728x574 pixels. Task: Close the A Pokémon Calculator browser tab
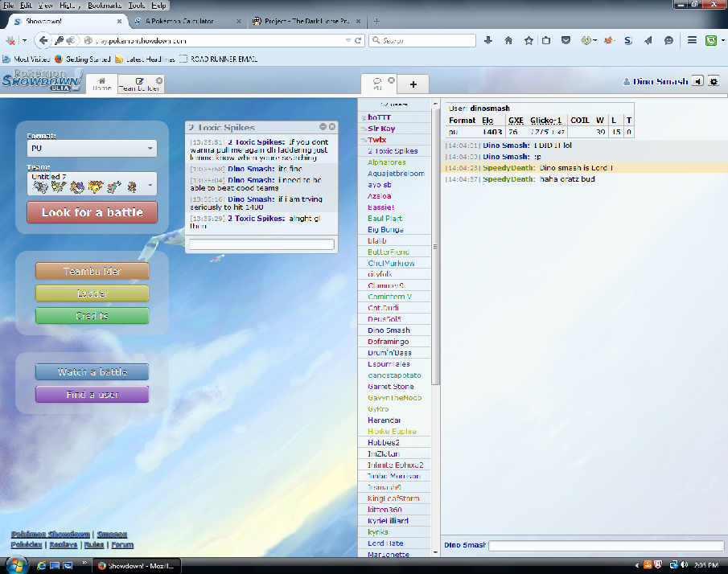point(239,22)
